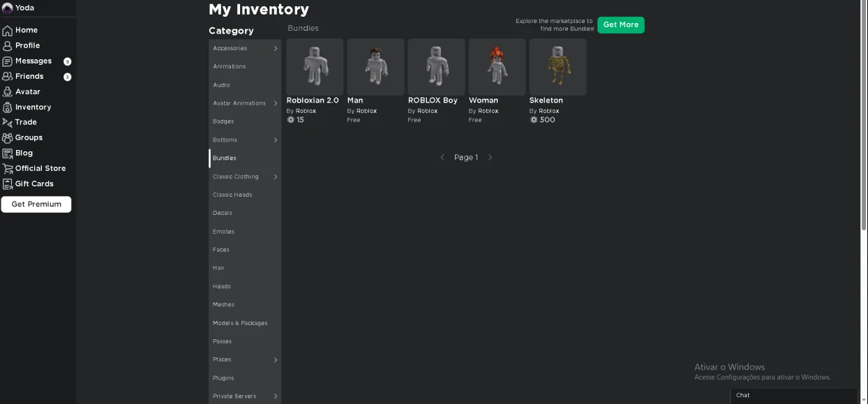Screen dimensions: 868x404
Task: Switch to the Badges category
Action: click(x=223, y=121)
